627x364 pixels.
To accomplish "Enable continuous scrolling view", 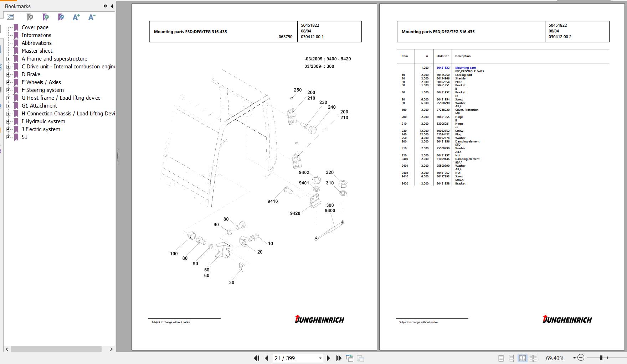I will (511, 358).
